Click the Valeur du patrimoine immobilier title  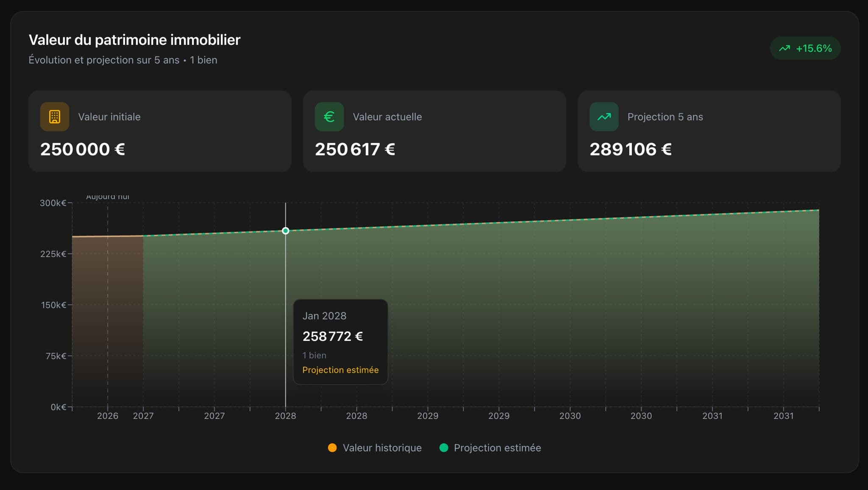(134, 40)
